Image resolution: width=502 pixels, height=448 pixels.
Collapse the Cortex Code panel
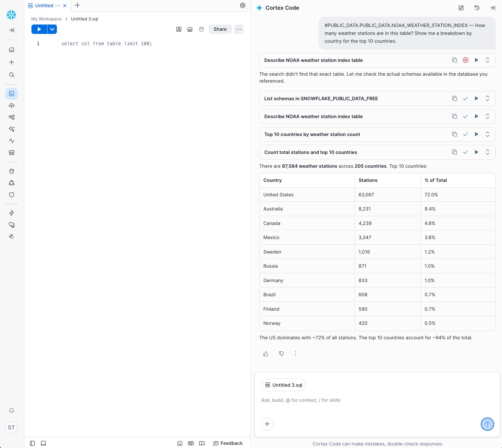[492, 8]
